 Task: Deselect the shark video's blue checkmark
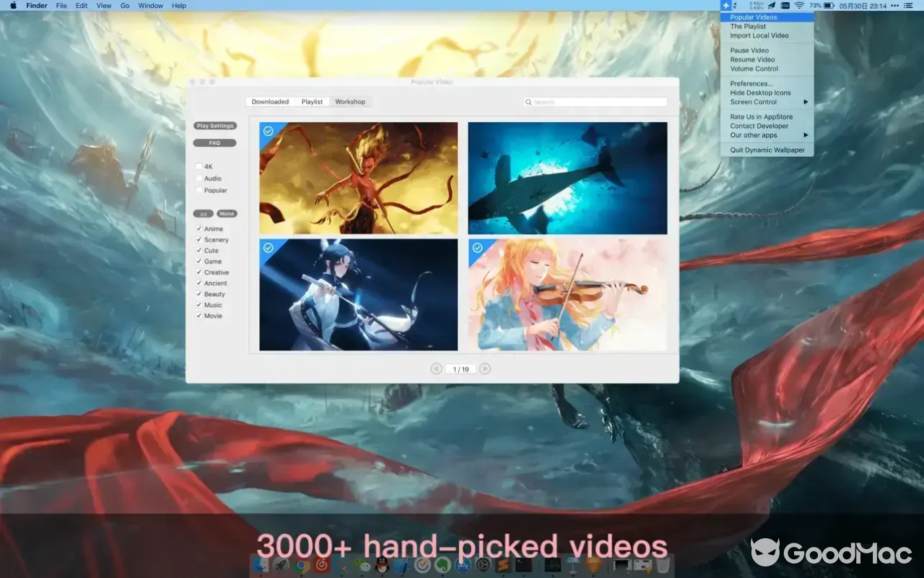point(477,130)
